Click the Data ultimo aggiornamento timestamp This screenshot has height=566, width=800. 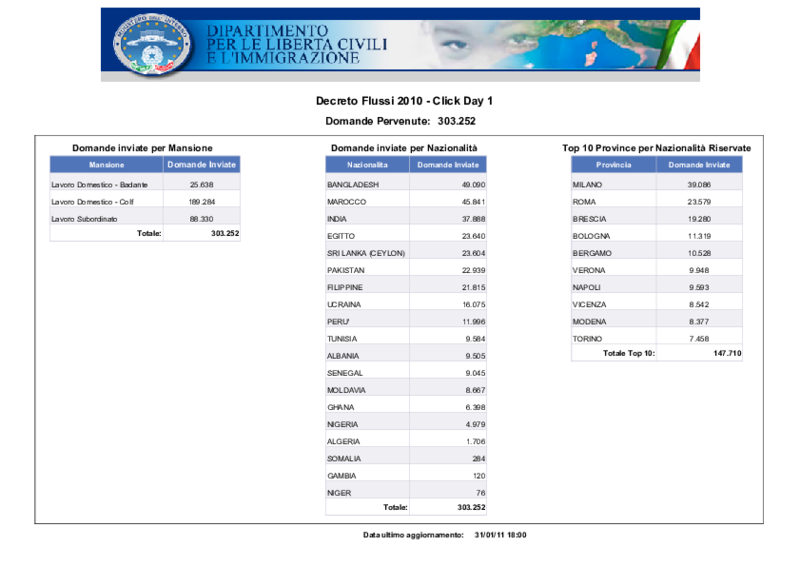click(x=501, y=535)
